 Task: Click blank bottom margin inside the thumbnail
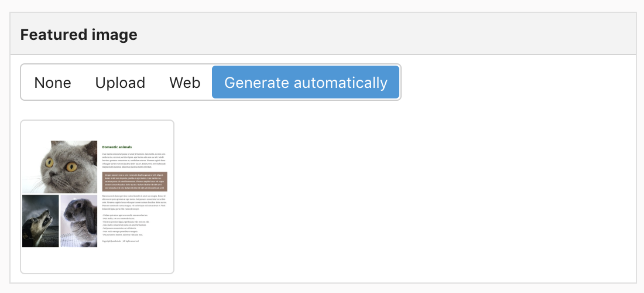97,260
